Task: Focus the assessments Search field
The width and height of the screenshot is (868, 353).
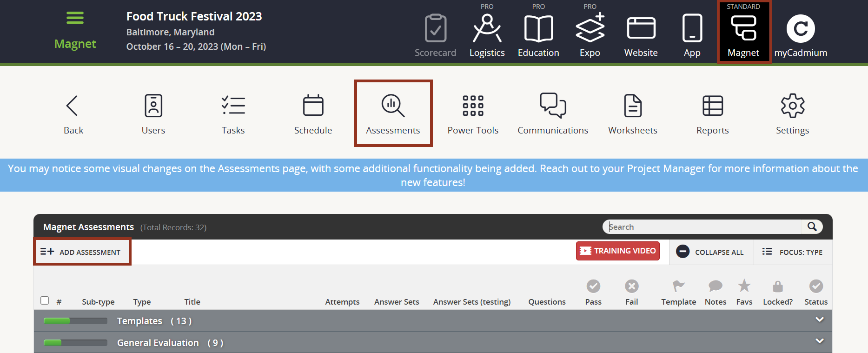Action: [702, 226]
